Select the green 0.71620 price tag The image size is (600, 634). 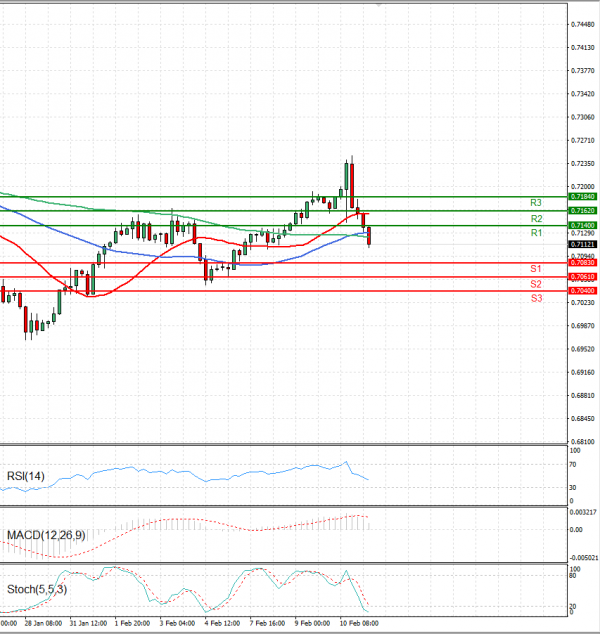pos(582,211)
